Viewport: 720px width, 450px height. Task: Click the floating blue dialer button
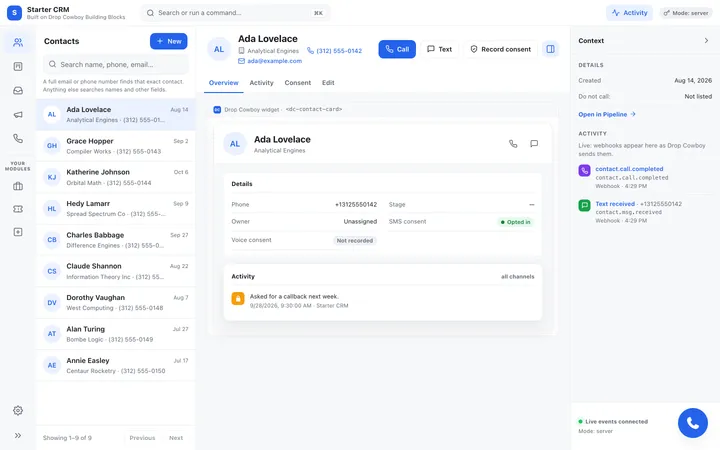point(692,423)
